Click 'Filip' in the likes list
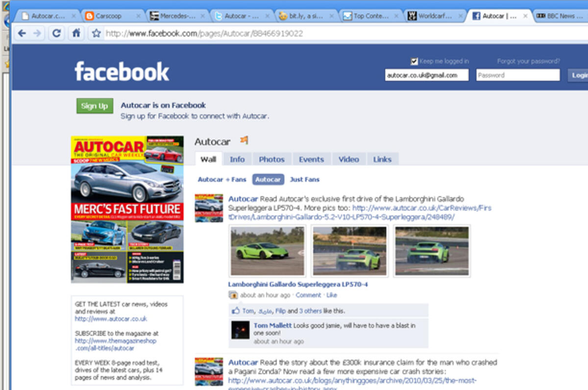Image resolution: width=588 pixels, height=390 pixels. click(x=280, y=311)
